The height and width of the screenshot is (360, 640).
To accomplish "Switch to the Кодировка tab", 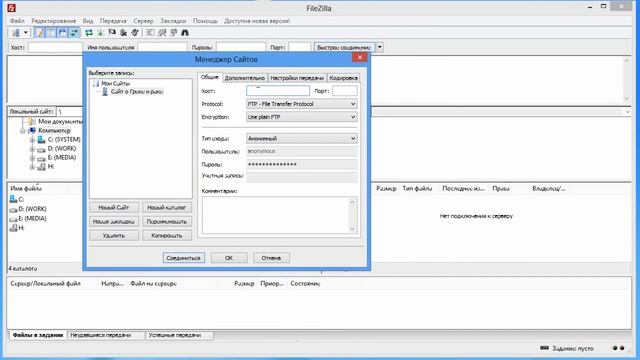I will tap(344, 78).
